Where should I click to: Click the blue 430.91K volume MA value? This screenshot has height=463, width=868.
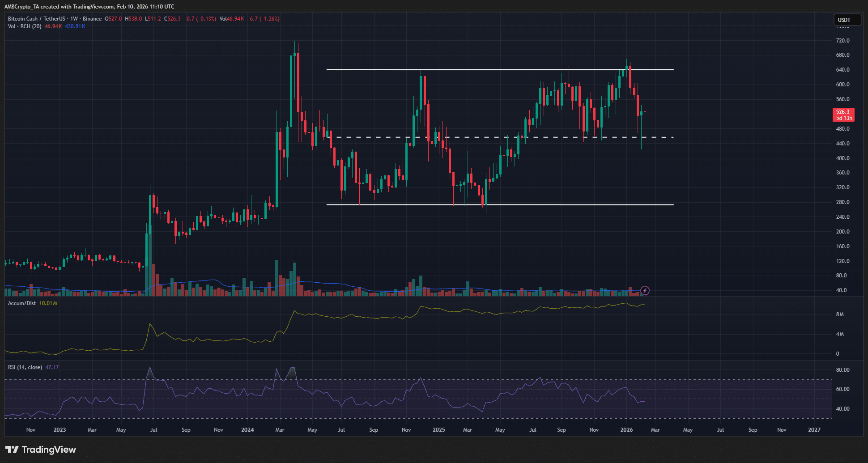coord(75,26)
